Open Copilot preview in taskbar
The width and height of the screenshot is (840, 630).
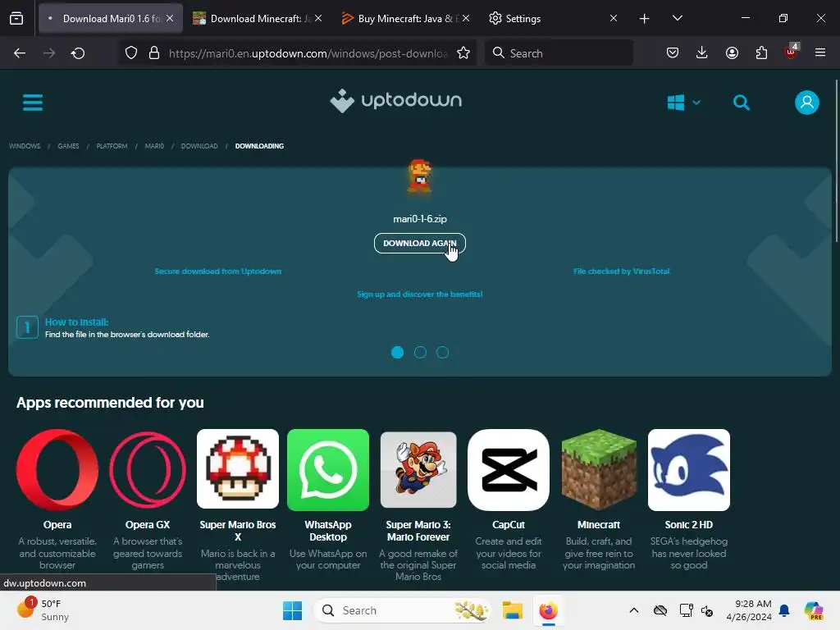(814, 610)
